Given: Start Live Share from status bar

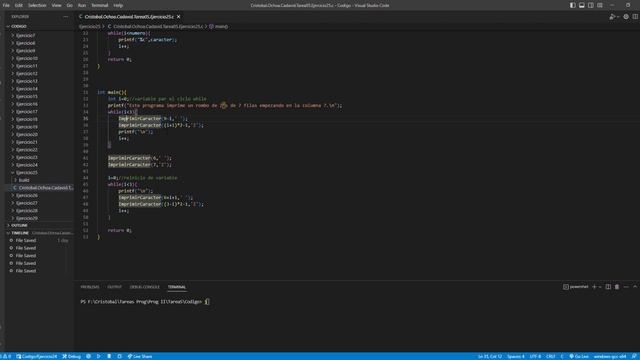Looking at the screenshot, I should (x=140, y=356).
